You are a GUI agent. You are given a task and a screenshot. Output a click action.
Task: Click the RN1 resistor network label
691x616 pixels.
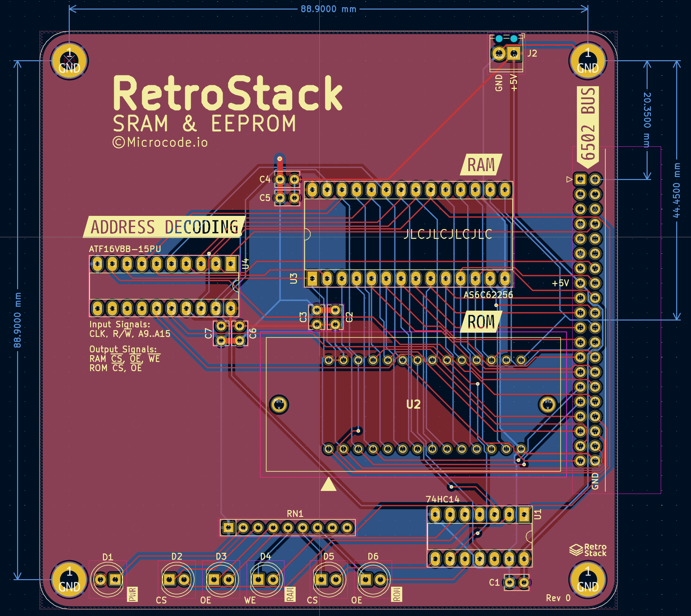click(x=295, y=514)
